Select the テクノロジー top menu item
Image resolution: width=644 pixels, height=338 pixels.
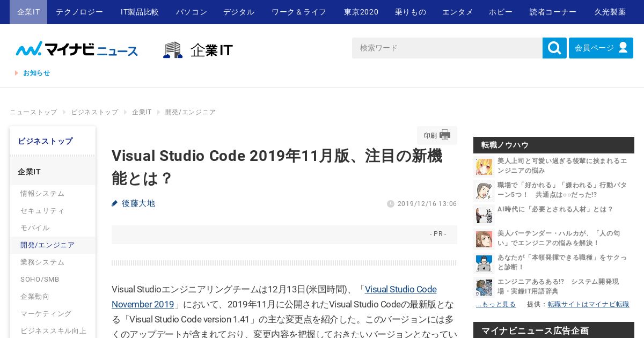[x=79, y=12]
